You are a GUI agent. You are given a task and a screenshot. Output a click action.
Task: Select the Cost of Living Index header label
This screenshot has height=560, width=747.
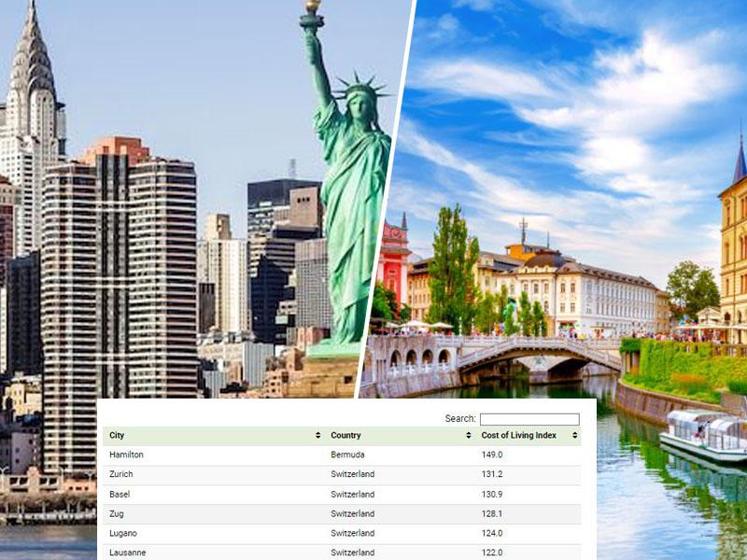(519, 435)
